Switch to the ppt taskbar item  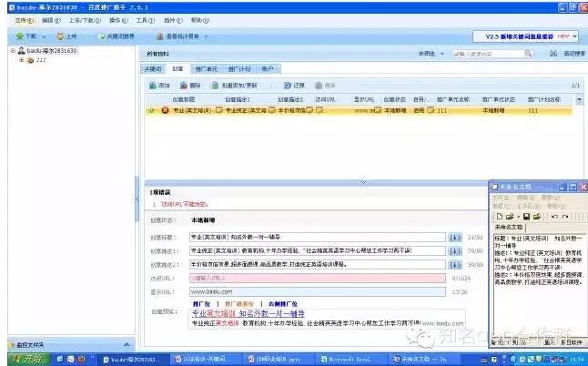tap(279, 360)
